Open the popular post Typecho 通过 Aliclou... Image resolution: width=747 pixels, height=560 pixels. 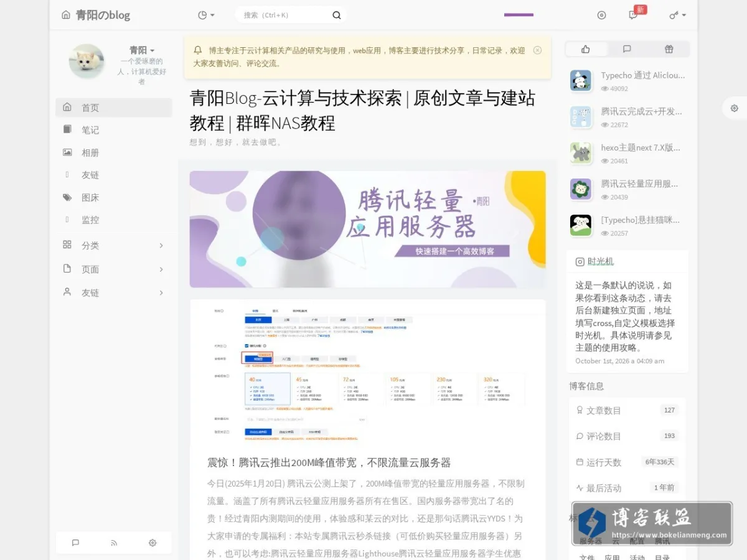[x=642, y=75]
